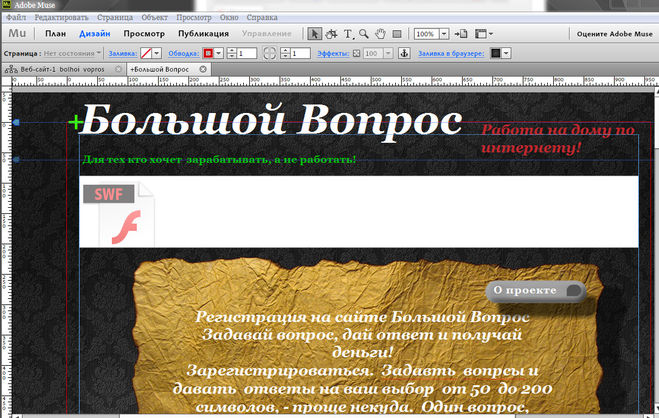Click the Обводка link
Viewport: 659px width, 418px height.
pos(184,53)
